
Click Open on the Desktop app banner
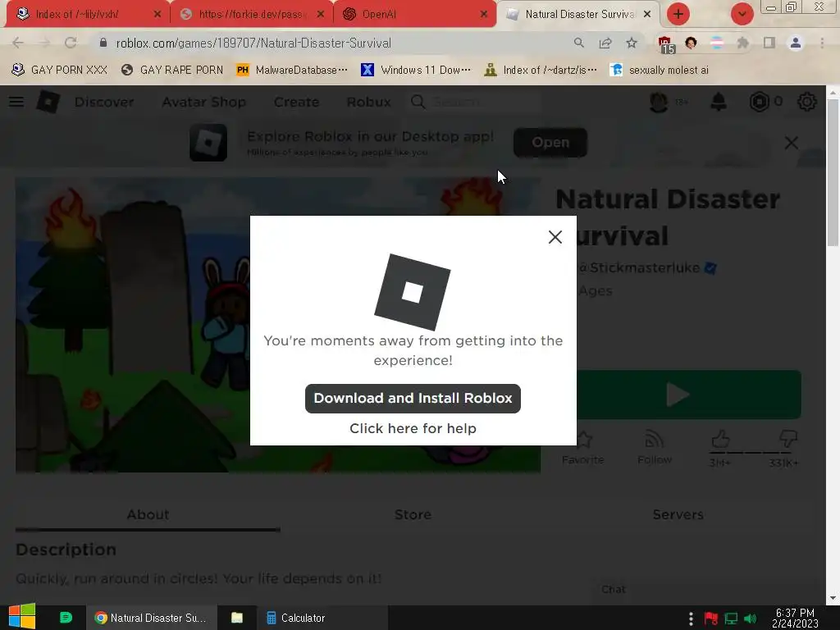(550, 143)
